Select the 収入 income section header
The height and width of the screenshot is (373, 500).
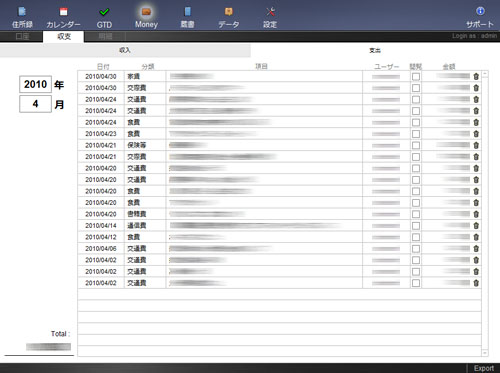[x=125, y=50]
